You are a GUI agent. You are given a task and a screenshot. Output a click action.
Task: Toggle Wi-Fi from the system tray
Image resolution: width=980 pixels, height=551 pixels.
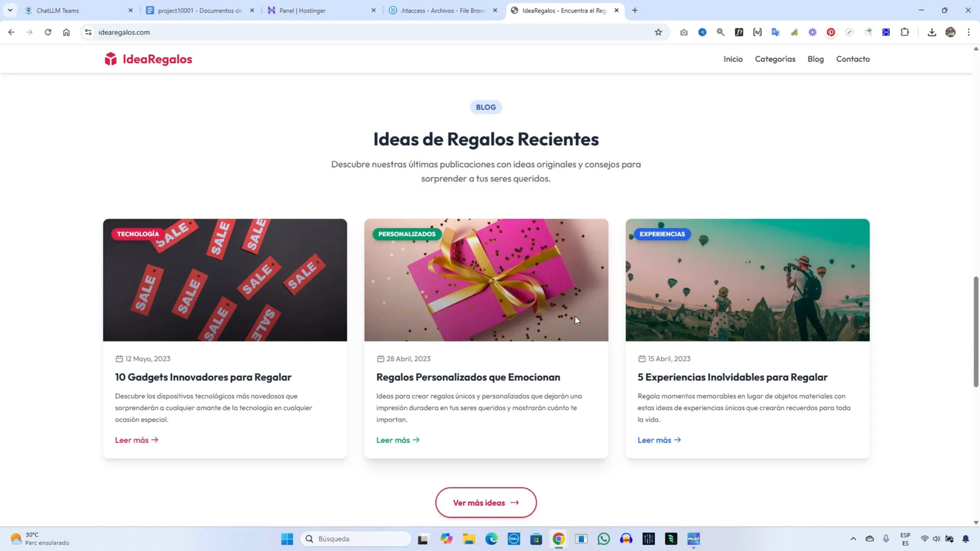[x=924, y=539]
